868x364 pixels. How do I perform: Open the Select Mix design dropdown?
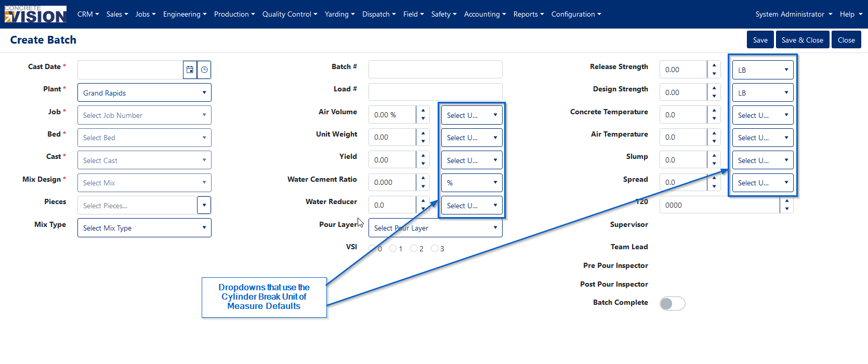[144, 183]
